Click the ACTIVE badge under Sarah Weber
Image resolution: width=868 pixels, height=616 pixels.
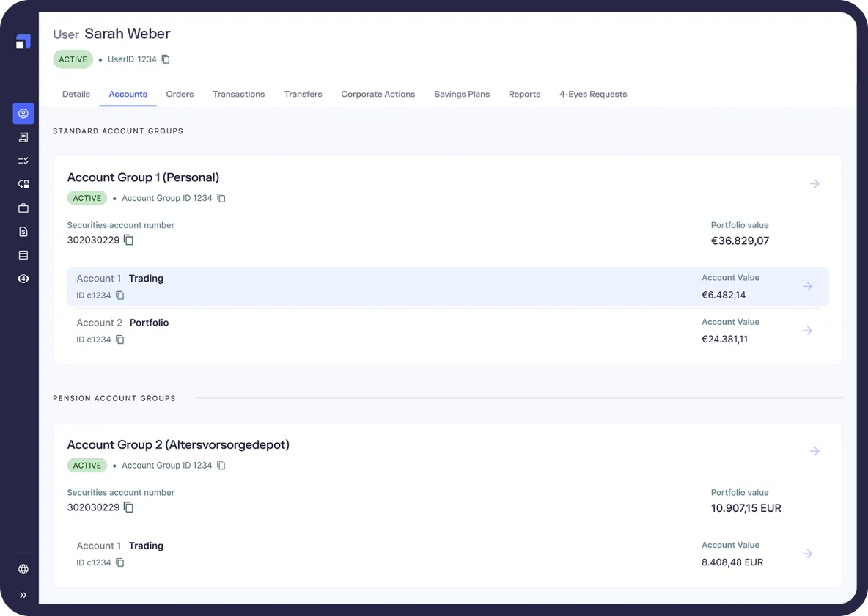coord(73,59)
